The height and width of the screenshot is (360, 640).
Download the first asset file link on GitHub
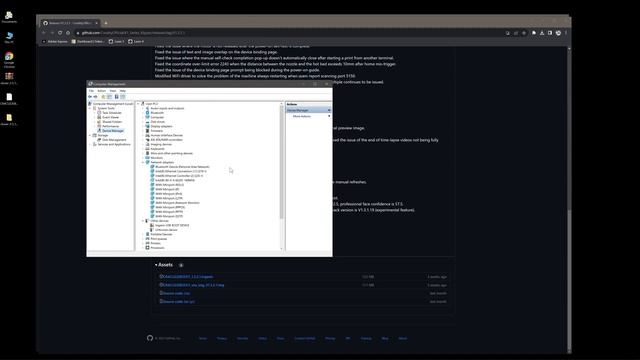(188, 276)
